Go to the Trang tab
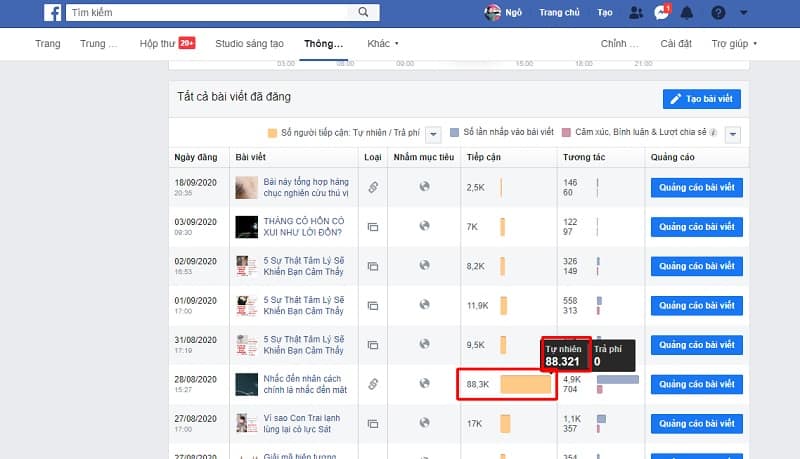800x459 pixels. coord(48,44)
